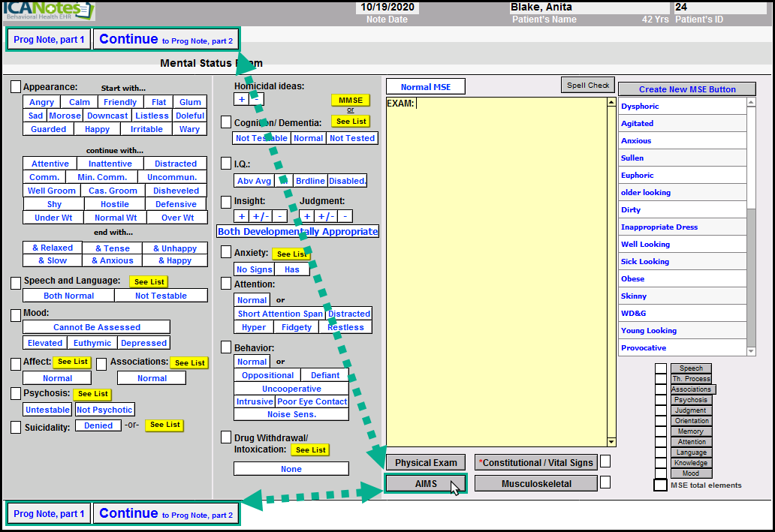Click Create New MSE Button

tap(686, 89)
